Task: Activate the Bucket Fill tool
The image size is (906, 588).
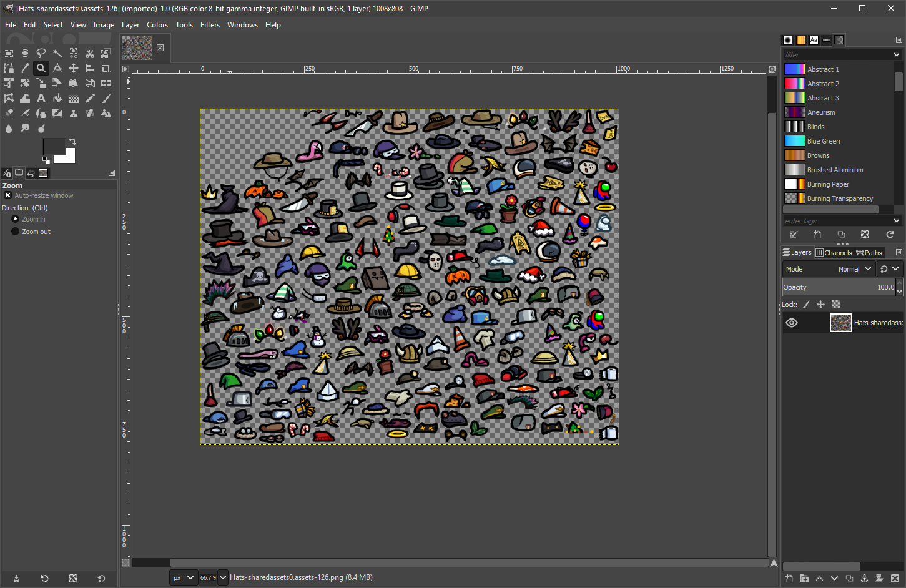Action: point(57,98)
